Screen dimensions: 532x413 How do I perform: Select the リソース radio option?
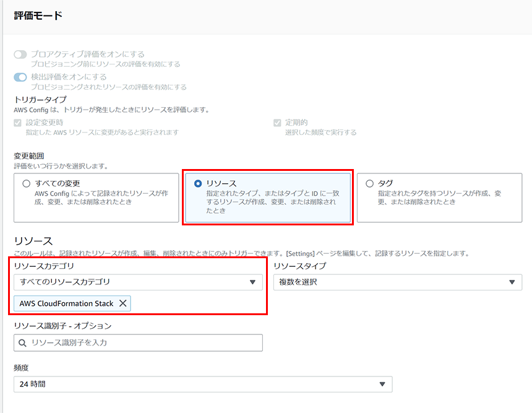198,184
